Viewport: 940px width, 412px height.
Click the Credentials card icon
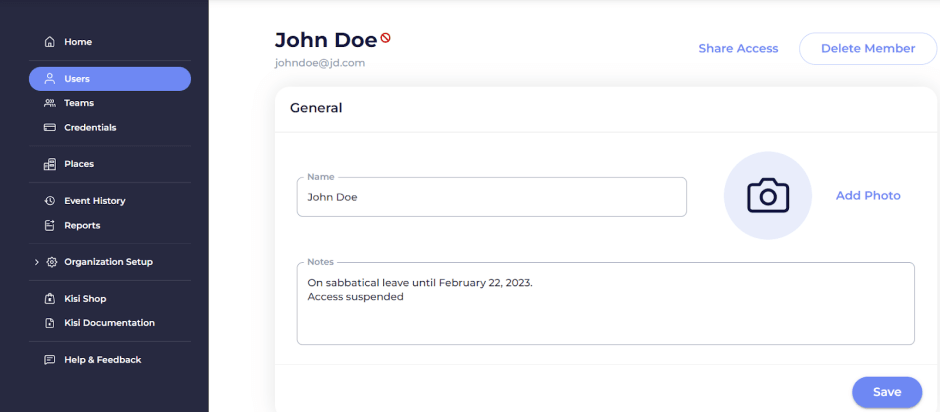[x=50, y=128]
